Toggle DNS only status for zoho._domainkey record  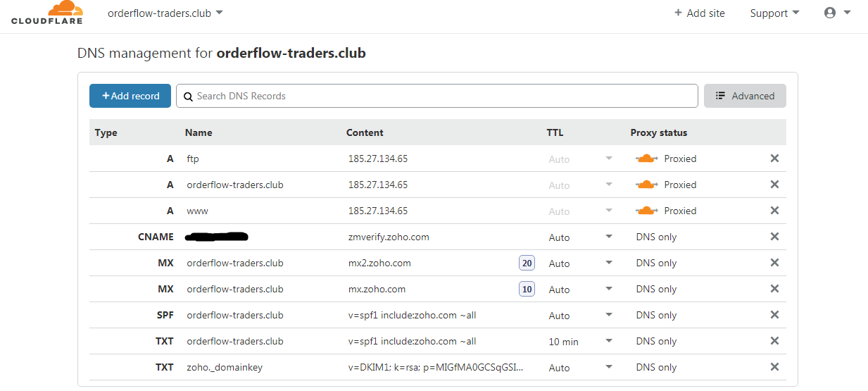pyautogui.click(x=656, y=367)
